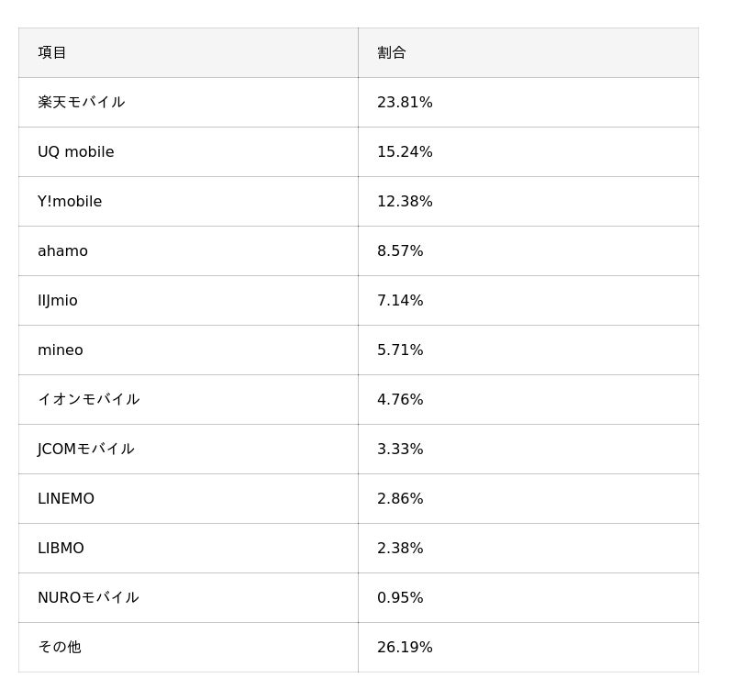Select the Y!mobile row label

coord(70,202)
